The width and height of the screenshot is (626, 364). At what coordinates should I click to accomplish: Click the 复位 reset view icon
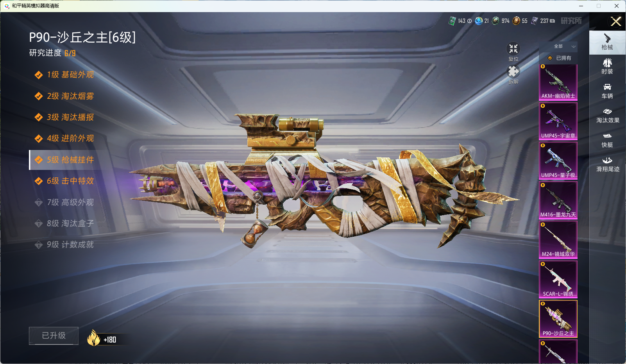[513, 49]
